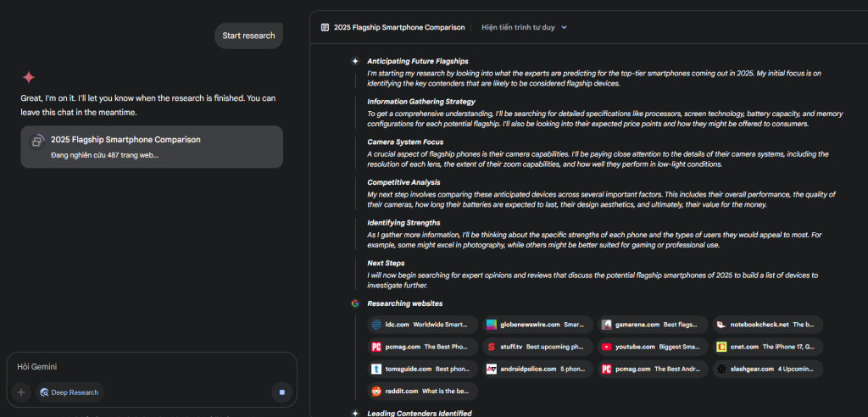Click the Researching websites heading

pyautogui.click(x=404, y=303)
